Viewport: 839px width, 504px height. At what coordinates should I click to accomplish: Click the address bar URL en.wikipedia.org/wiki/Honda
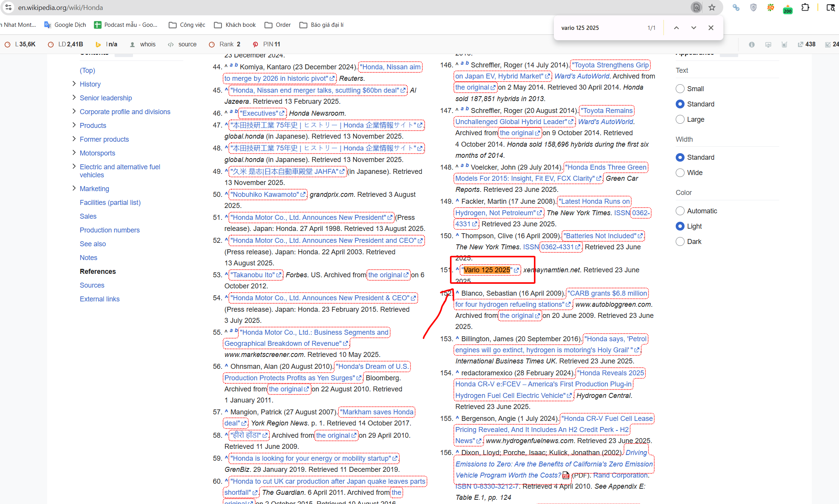pos(61,8)
